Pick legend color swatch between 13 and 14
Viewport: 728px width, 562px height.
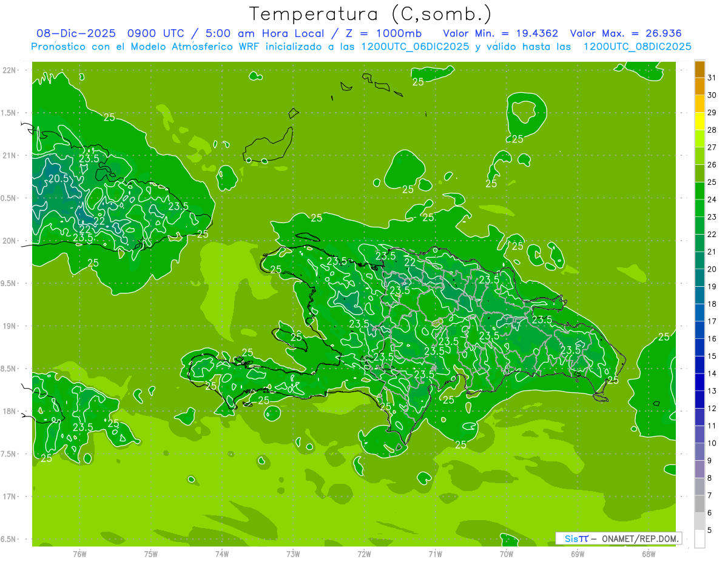(x=699, y=382)
